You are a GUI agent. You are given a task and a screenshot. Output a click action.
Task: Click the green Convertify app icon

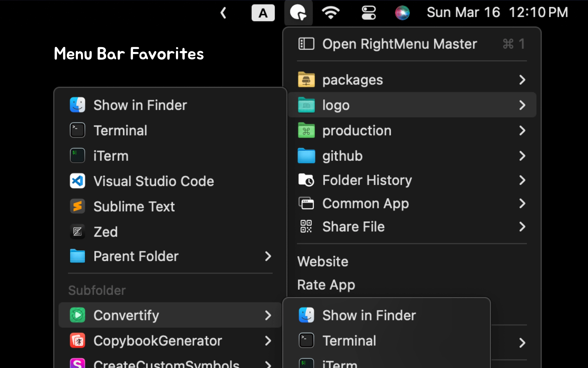77,315
